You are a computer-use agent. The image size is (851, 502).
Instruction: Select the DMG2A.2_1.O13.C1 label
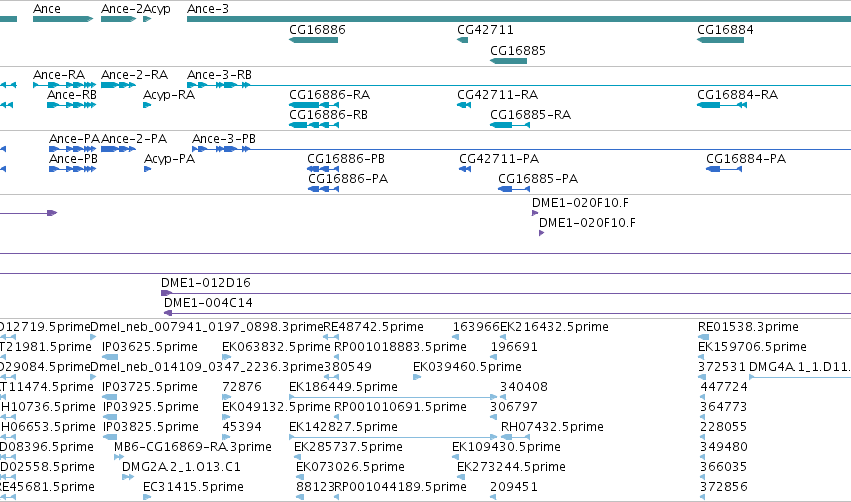pyautogui.click(x=181, y=467)
